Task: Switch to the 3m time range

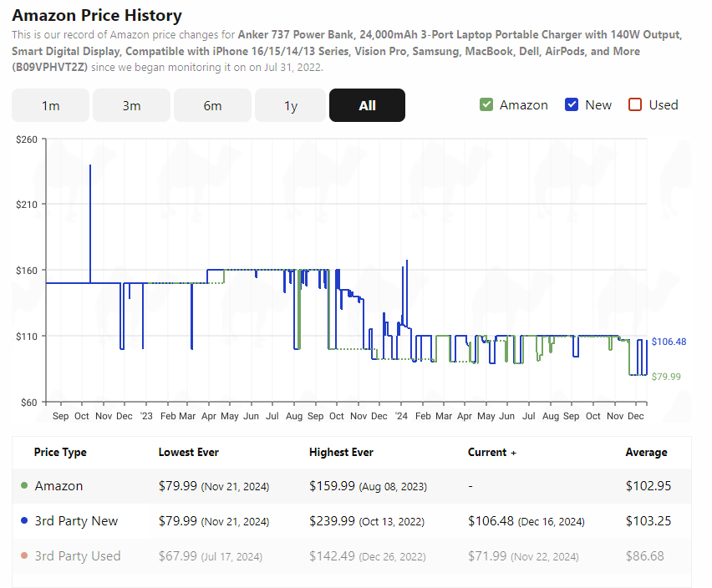Action: tap(131, 105)
